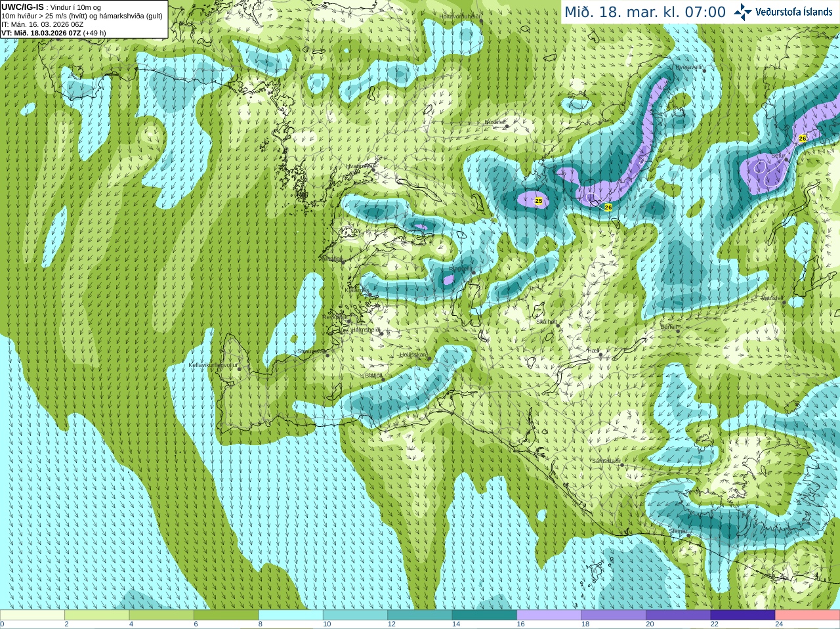Pick the 18–20 m/s purple legend swatch
Screen dimensions: 840x629
(x=614, y=615)
